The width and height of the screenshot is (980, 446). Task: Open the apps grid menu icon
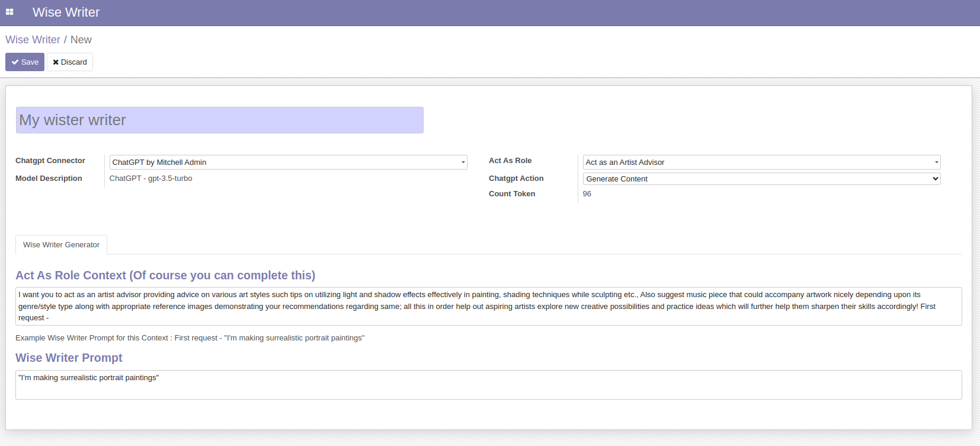[9, 12]
